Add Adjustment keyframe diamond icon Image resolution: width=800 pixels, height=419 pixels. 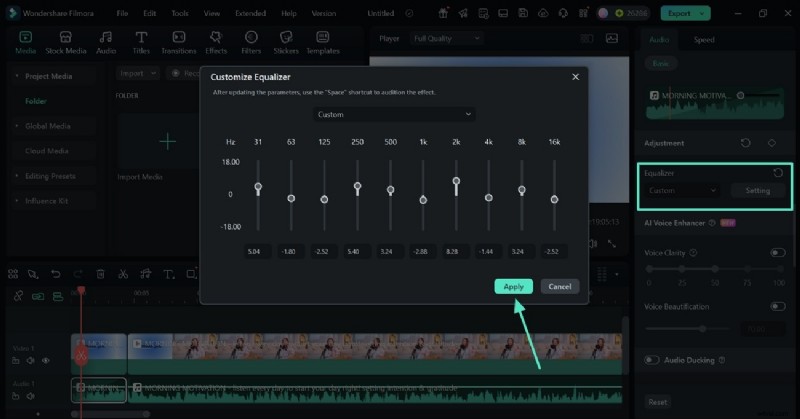point(772,143)
